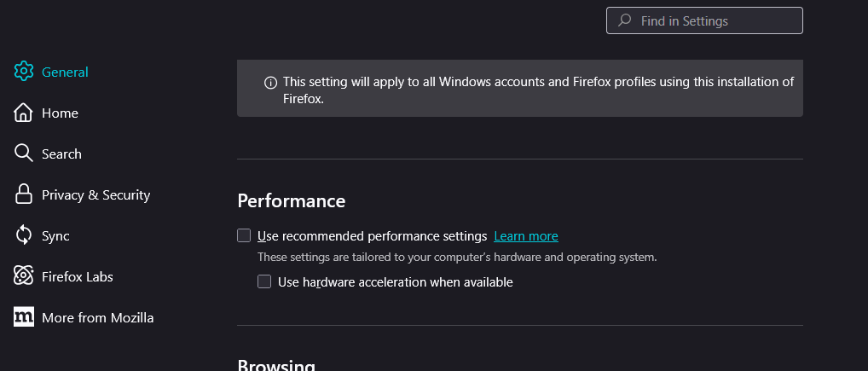Screen dimensions: 868x371
Task: Click the Firefox Labs icon
Action: [x=24, y=276]
